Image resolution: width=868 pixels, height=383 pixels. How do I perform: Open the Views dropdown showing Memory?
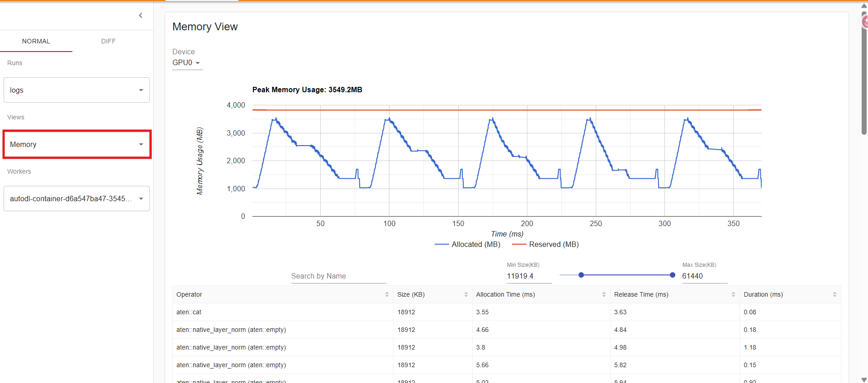click(76, 144)
